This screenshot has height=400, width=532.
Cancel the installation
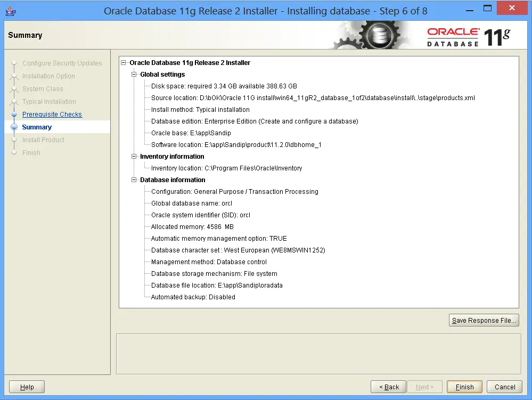click(x=505, y=387)
